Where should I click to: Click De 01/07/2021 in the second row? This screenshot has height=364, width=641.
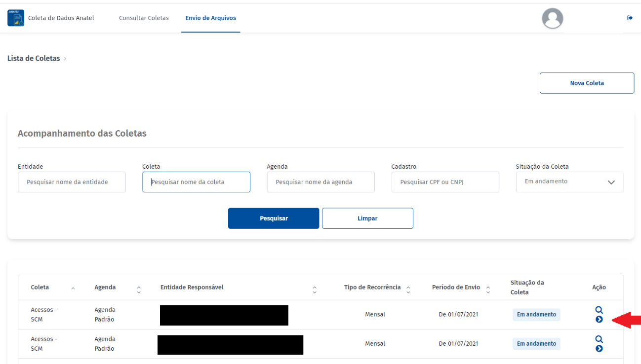(x=459, y=343)
